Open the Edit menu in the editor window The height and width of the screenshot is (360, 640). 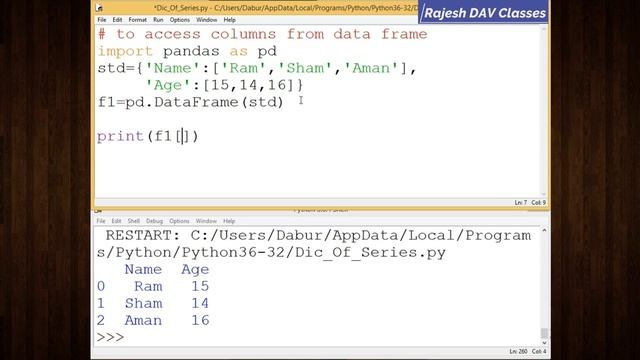click(x=117, y=20)
